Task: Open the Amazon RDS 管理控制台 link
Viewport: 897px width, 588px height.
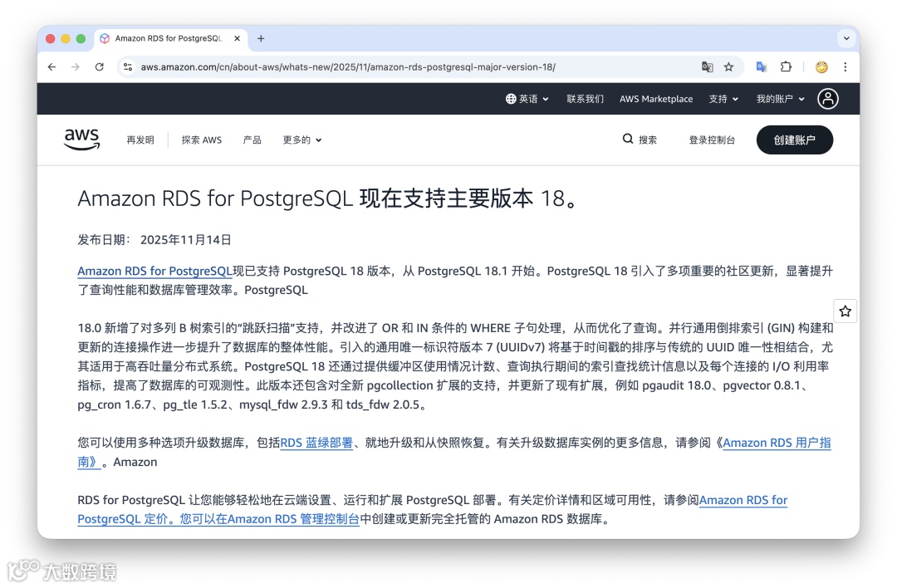Action: point(293,519)
